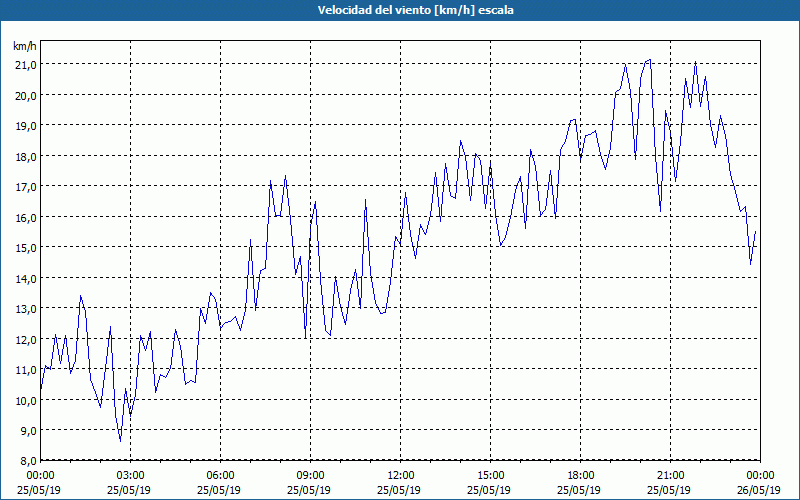This screenshot has width=800, height=500.
Task: Click the 'km/h' unit label
Action: (x=25, y=46)
